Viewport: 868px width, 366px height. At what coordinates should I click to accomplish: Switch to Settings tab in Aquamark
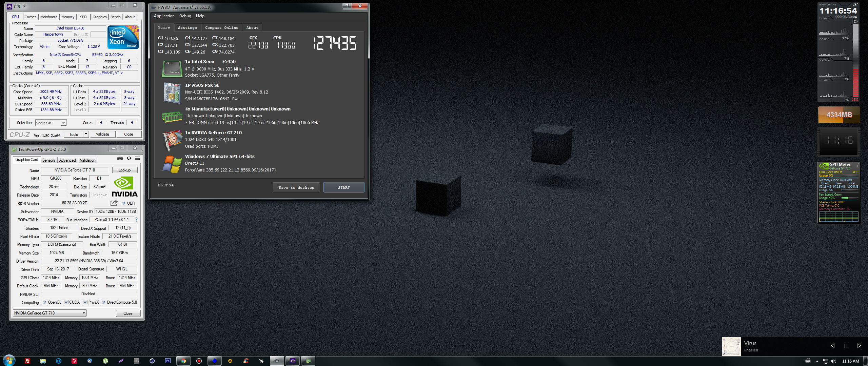tap(188, 28)
